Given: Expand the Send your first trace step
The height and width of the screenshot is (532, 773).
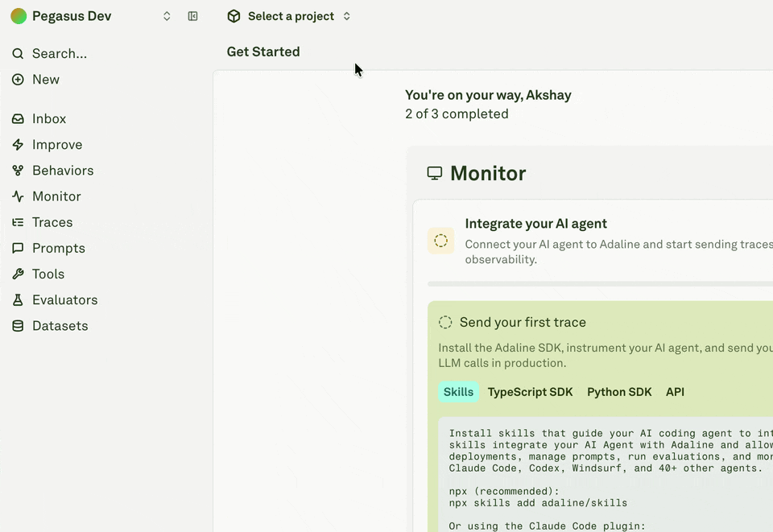Looking at the screenshot, I should (x=523, y=322).
